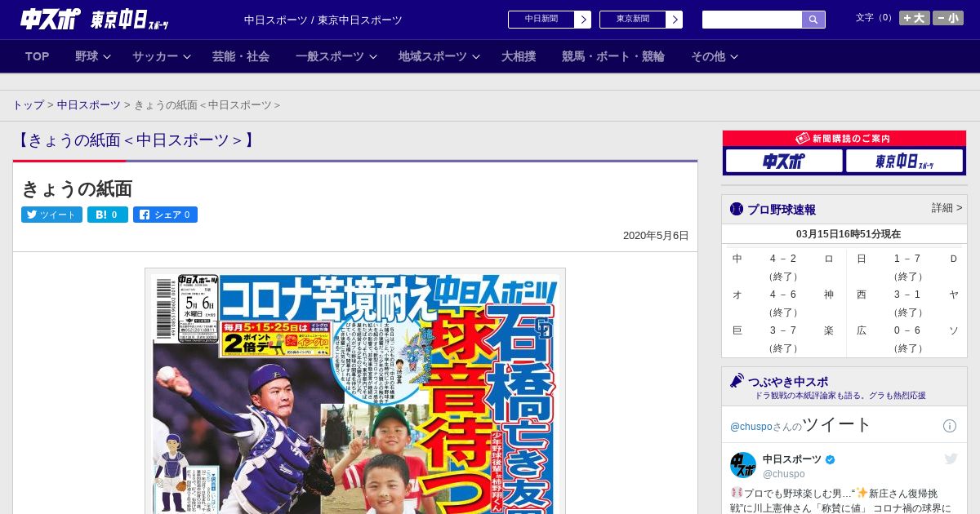Click arrow next to 東京新聞
This screenshot has width=980, height=514.
(675, 20)
